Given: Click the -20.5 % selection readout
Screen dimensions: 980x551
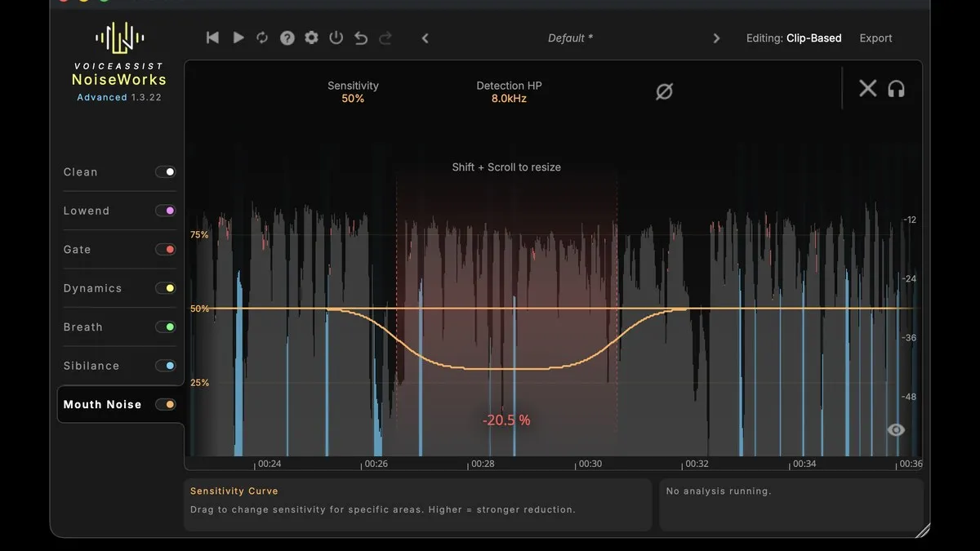Looking at the screenshot, I should (x=506, y=420).
